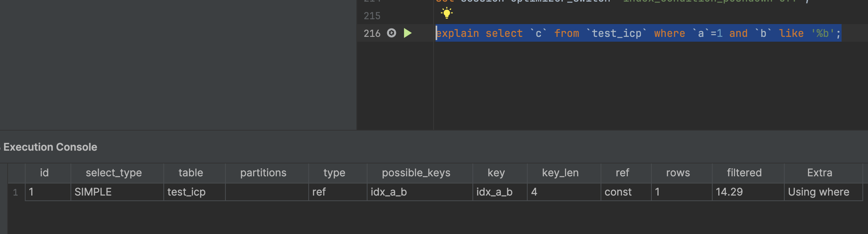Screen dimensions: 868x234
Task: Sort by the id column header
Action: [x=44, y=173]
